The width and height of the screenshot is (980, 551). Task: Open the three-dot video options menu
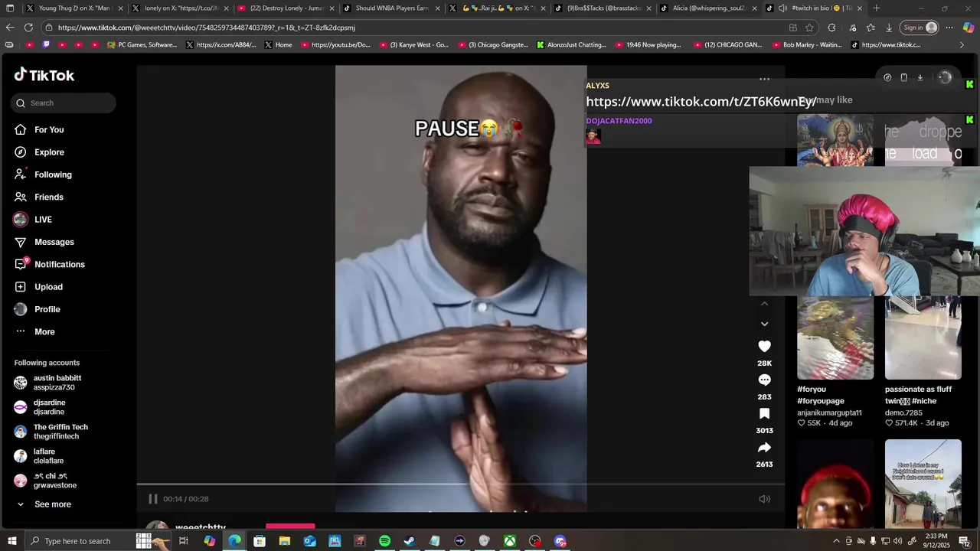[764, 79]
